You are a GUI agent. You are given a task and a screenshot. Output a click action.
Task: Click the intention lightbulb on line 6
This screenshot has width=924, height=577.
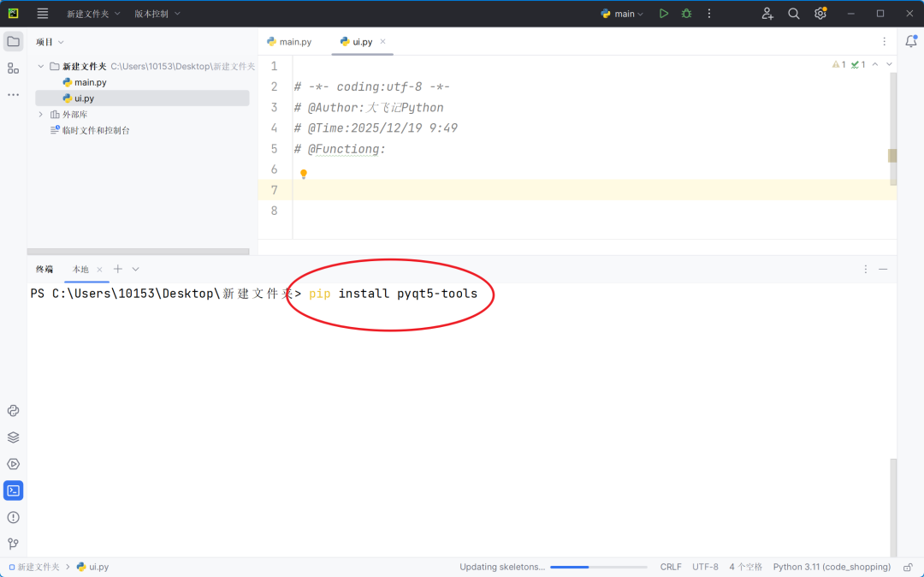pos(304,174)
